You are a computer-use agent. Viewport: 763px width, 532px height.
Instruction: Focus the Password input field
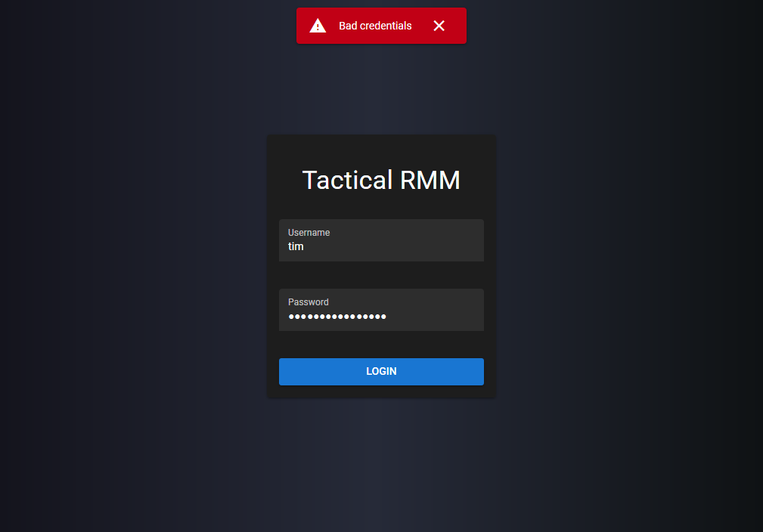point(381,310)
